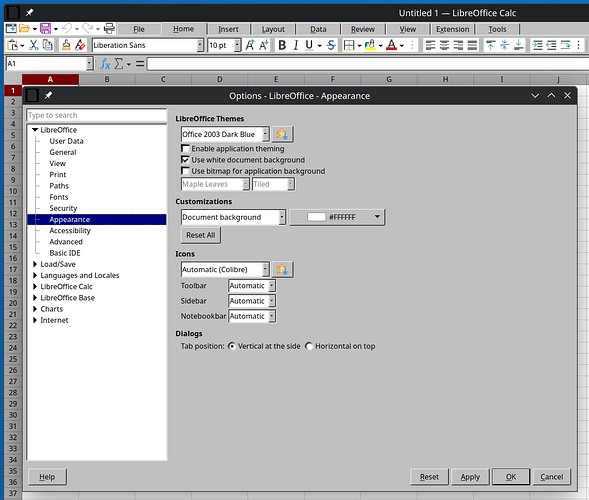This screenshot has width=589, height=500.
Task: Toggle Italic text formatting
Action: tap(296, 45)
